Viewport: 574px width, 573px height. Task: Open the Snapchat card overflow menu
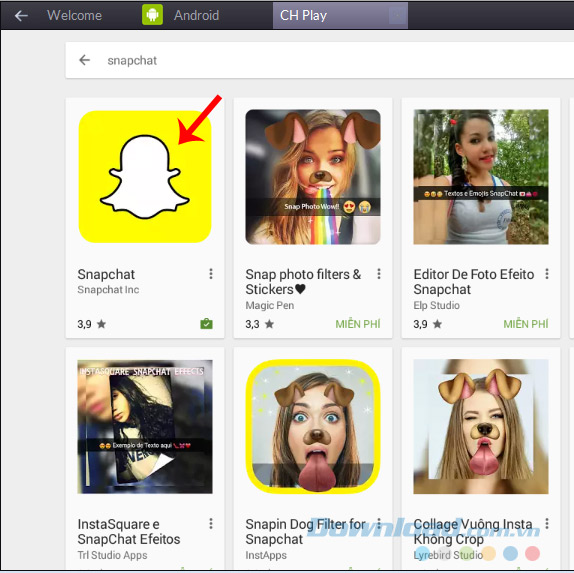click(211, 274)
